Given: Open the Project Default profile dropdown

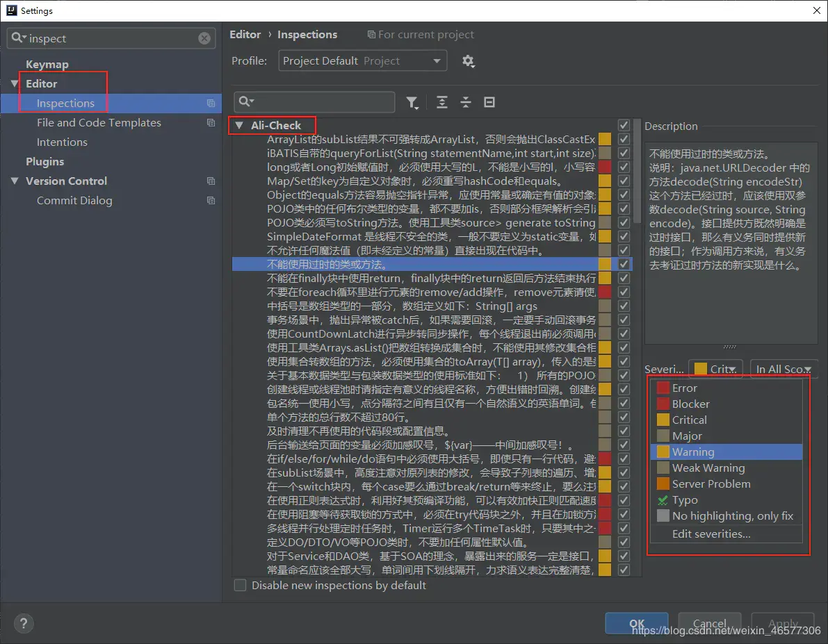Looking at the screenshot, I should 362,61.
